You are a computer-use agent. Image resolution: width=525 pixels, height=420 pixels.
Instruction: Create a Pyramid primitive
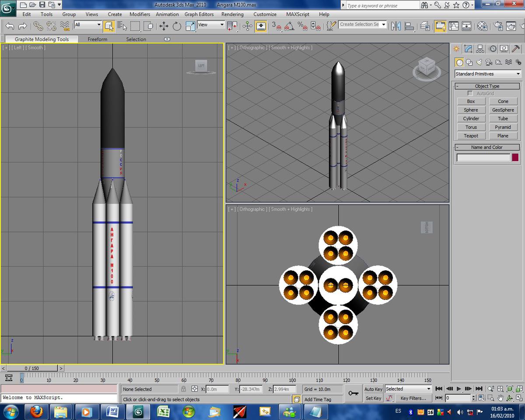[503, 127]
